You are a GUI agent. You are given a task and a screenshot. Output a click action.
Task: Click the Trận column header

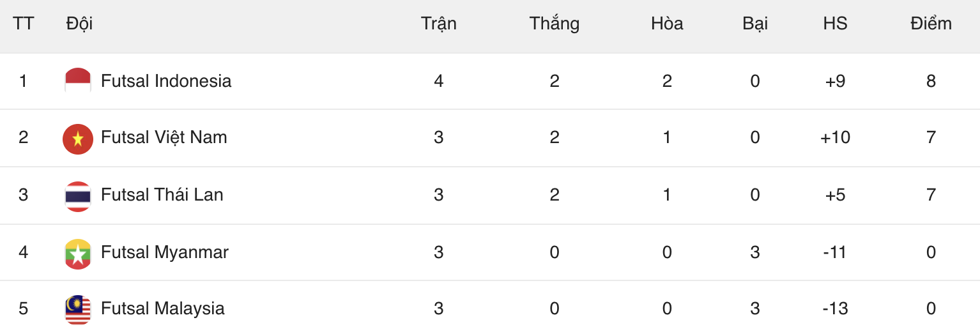point(439,24)
